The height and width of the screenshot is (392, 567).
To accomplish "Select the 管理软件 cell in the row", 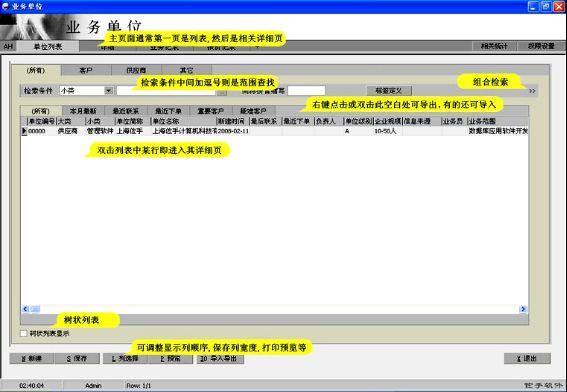I will (x=100, y=131).
